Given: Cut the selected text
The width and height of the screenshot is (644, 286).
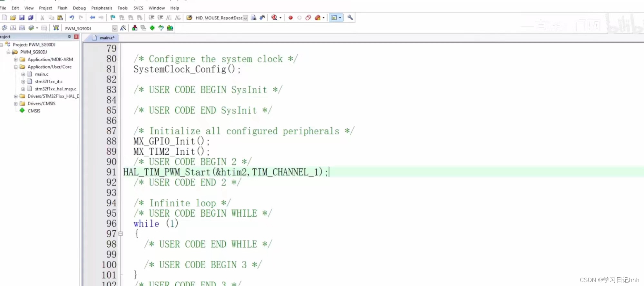Looking at the screenshot, I should coord(42,18).
